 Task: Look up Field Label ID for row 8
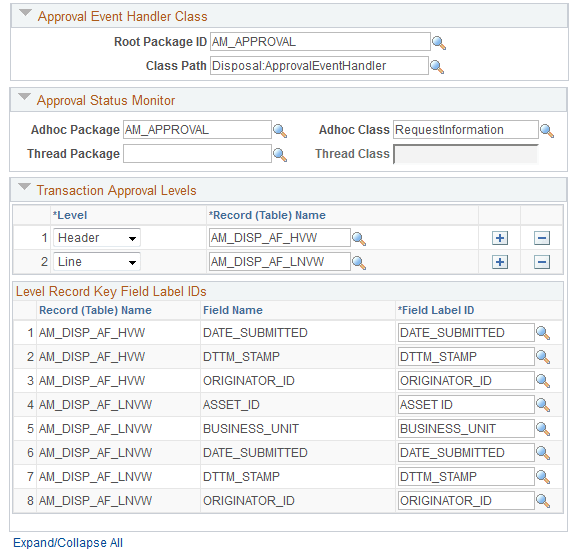click(x=543, y=501)
